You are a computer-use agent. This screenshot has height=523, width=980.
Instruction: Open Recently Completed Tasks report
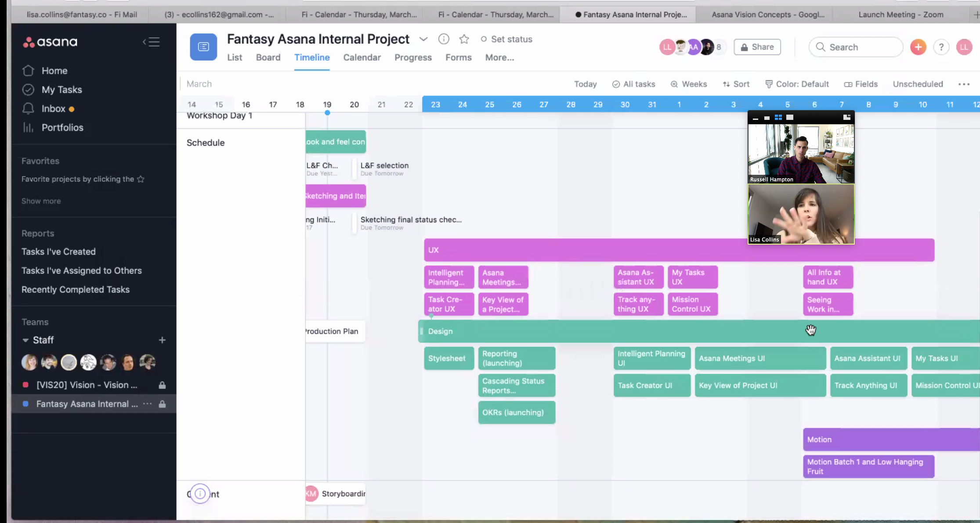[76, 289]
